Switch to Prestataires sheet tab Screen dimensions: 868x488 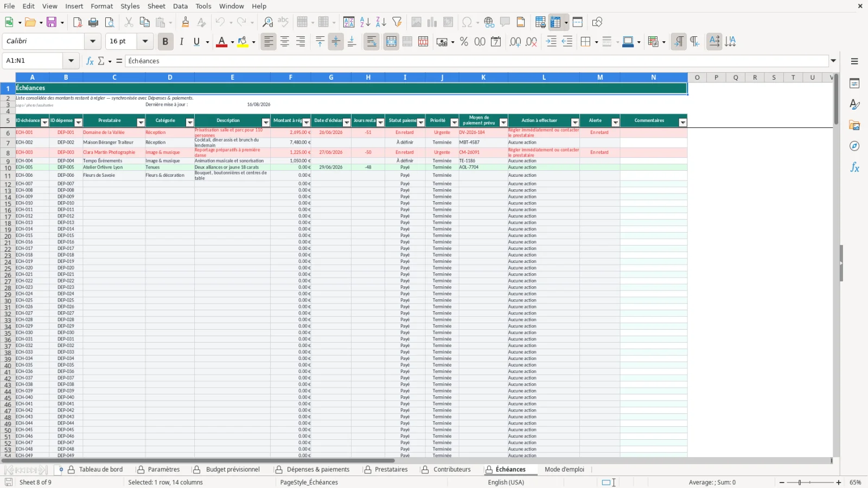click(391, 470)
